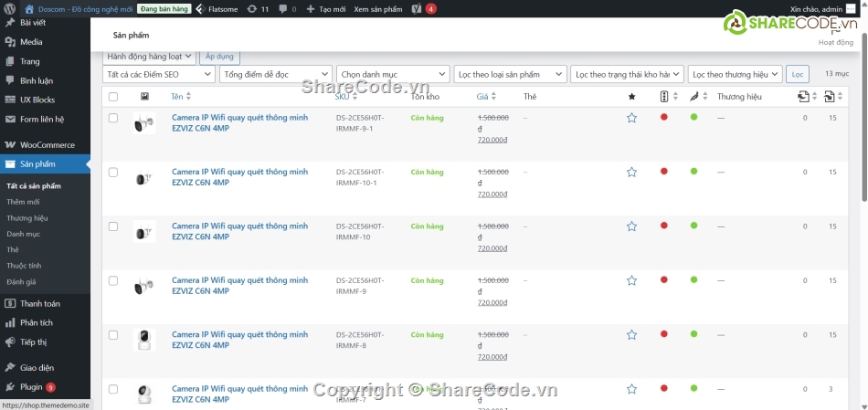The height and width of the screenshot is (410, 868).
Task: Click the Yoast SEO icon in admin bar
Action: coord(416,9)
